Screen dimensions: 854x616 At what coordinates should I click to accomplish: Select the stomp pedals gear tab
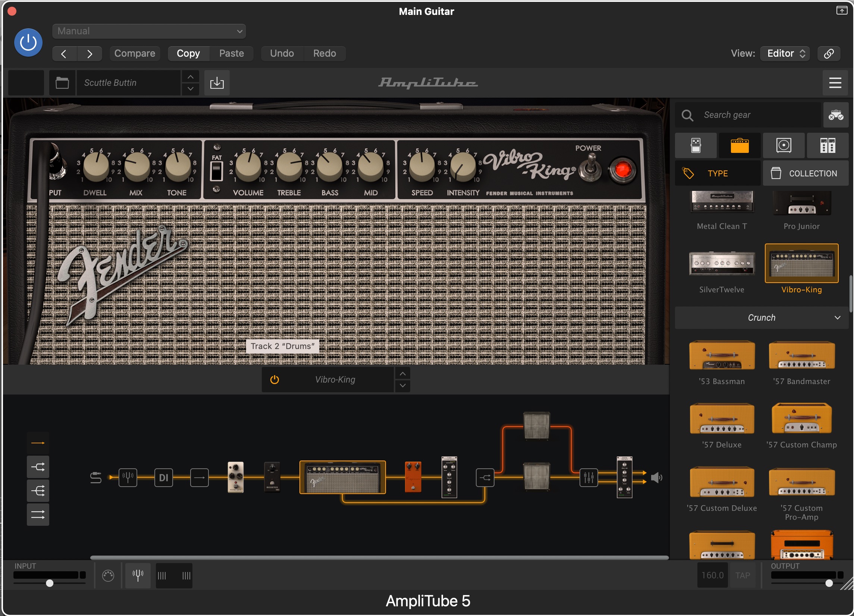click(696, 145)
